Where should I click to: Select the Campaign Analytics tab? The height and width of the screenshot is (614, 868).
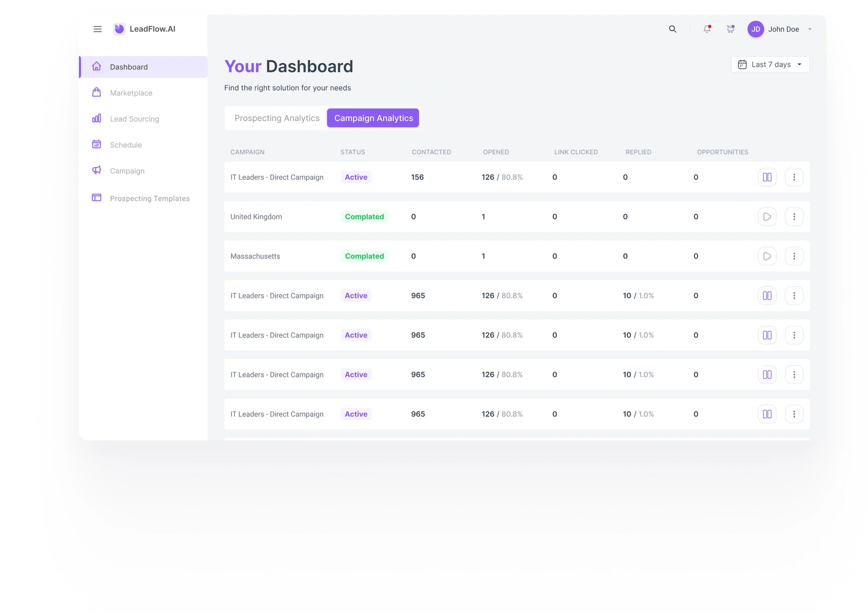[373, 118]
